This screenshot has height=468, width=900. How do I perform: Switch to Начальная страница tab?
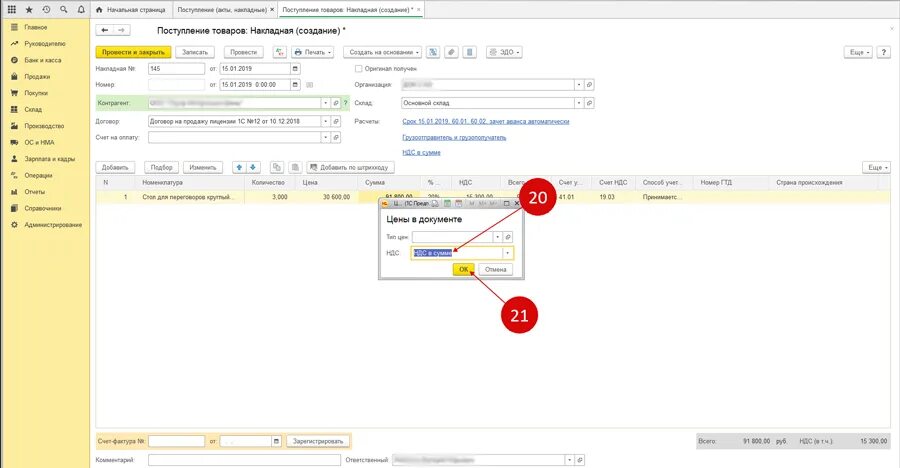point(131,10)
